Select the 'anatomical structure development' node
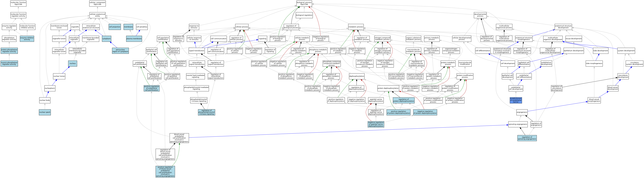 point(563,27)
